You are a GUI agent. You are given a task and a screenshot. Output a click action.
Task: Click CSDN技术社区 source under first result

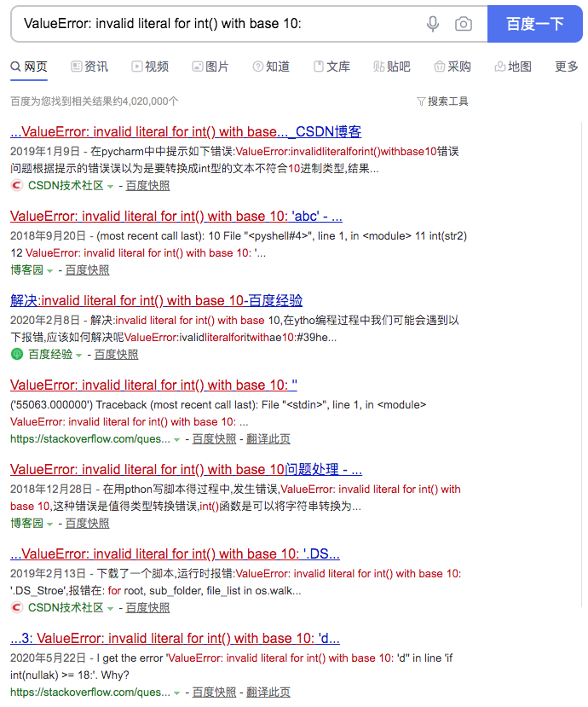(x=66, y=185)
